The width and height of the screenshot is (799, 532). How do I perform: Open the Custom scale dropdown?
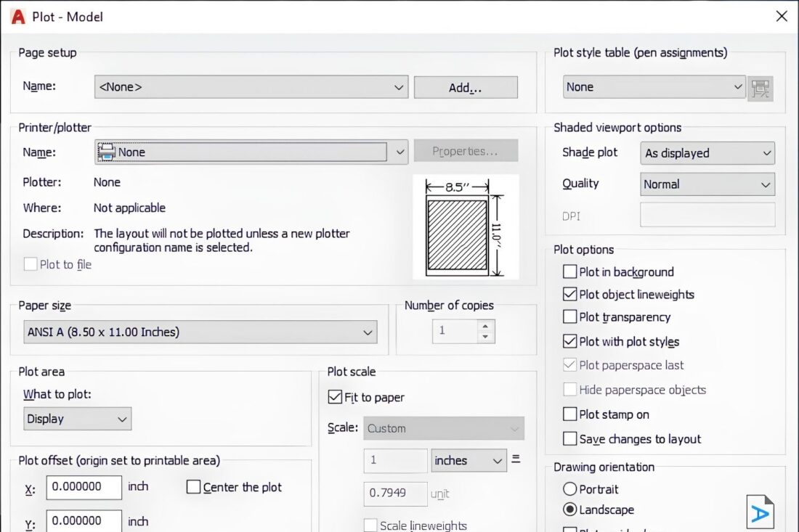(444, 428)
